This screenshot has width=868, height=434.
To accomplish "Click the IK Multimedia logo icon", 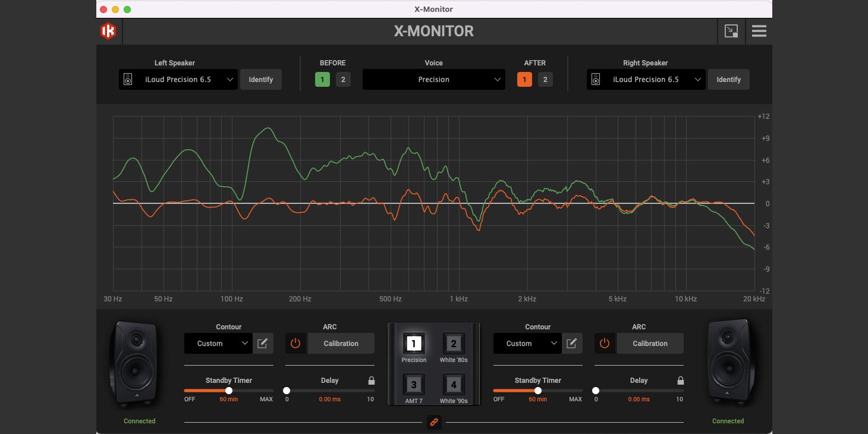I will click(108, 32).
